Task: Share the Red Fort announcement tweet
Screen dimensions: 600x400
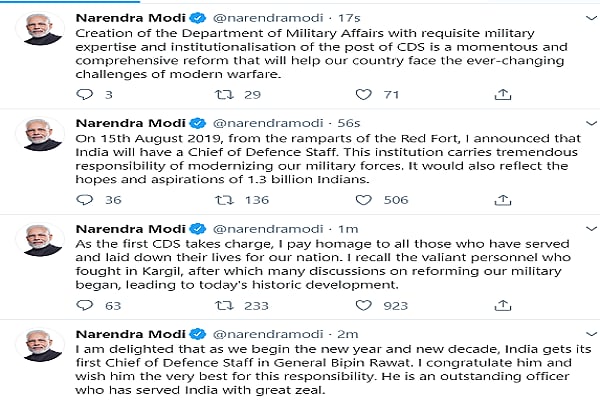Action: [x=503, y=199]
